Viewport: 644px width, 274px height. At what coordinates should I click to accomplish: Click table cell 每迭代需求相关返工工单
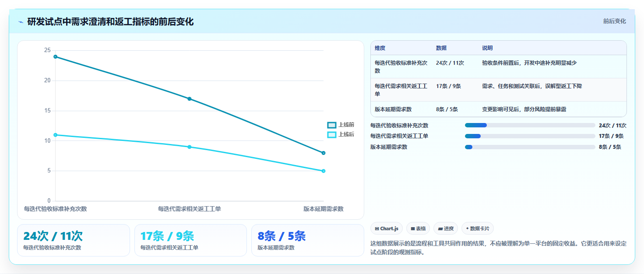[401, 90]
